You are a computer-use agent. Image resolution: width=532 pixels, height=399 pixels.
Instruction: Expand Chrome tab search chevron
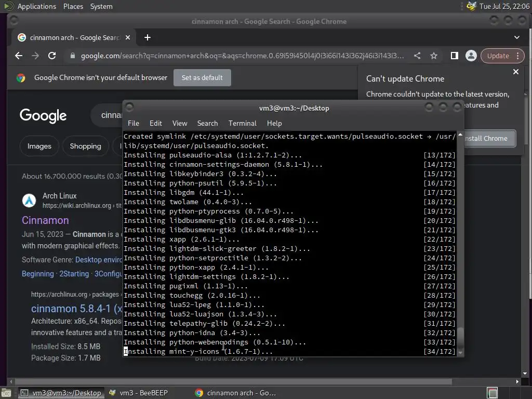point(517,37)
